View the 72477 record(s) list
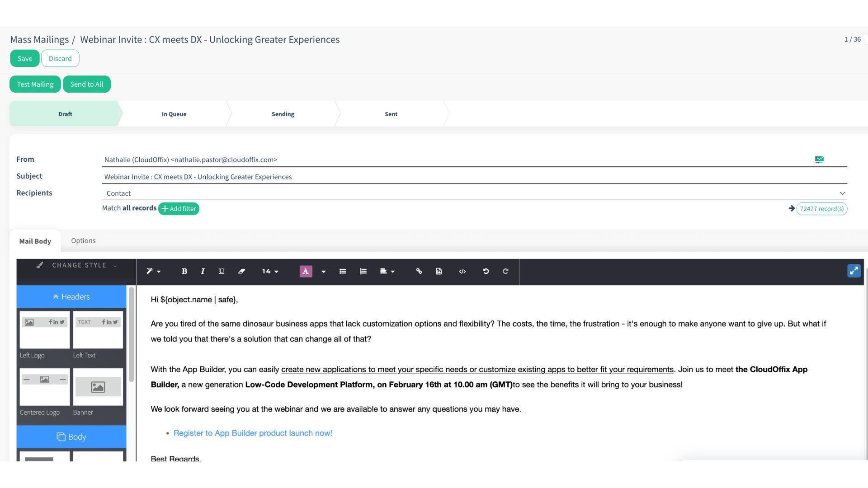 [821, 209]
